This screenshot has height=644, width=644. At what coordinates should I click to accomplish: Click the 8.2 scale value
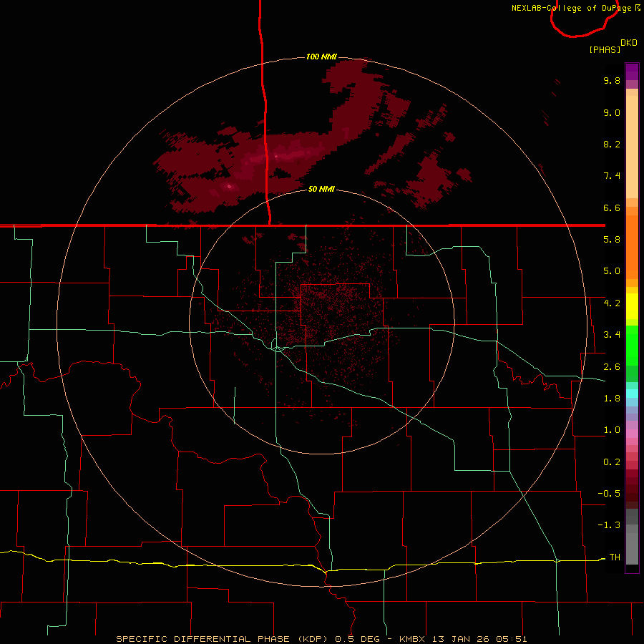612,144
